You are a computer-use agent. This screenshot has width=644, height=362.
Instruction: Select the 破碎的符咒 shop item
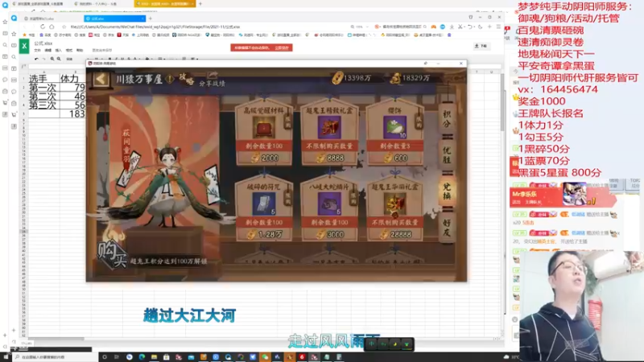tap(264, 208)
